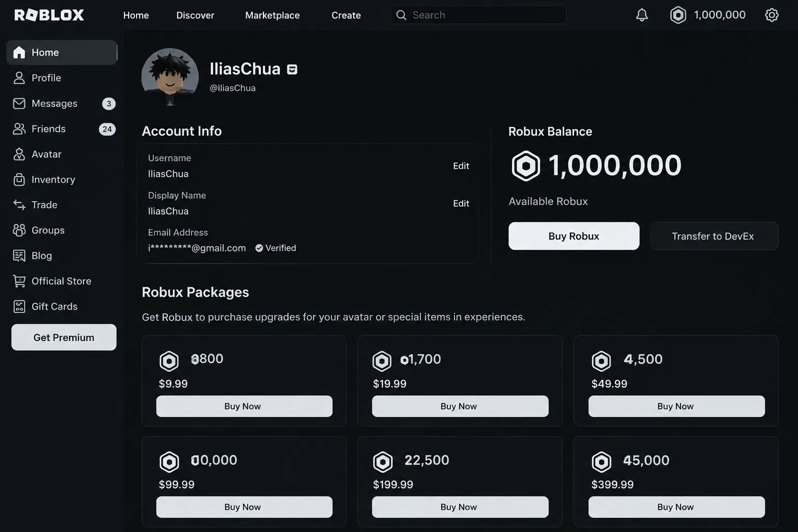
Task: Open Discover in the top navigation
Action: click(x=195, y=15)
